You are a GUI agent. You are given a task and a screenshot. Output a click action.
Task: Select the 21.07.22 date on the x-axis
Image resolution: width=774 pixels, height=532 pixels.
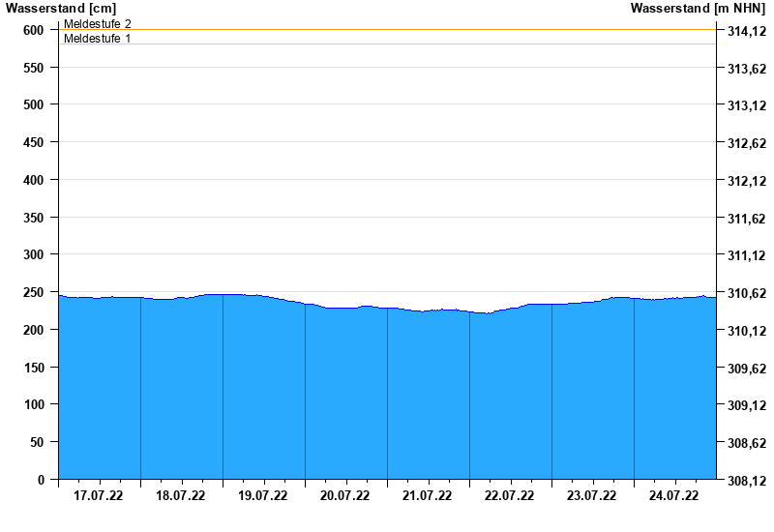tap(428, 496)
